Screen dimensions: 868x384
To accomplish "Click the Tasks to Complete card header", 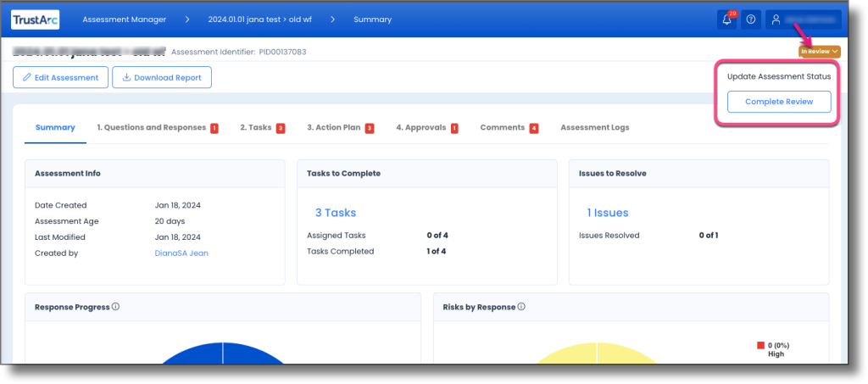I will click(x=427, y=174).
